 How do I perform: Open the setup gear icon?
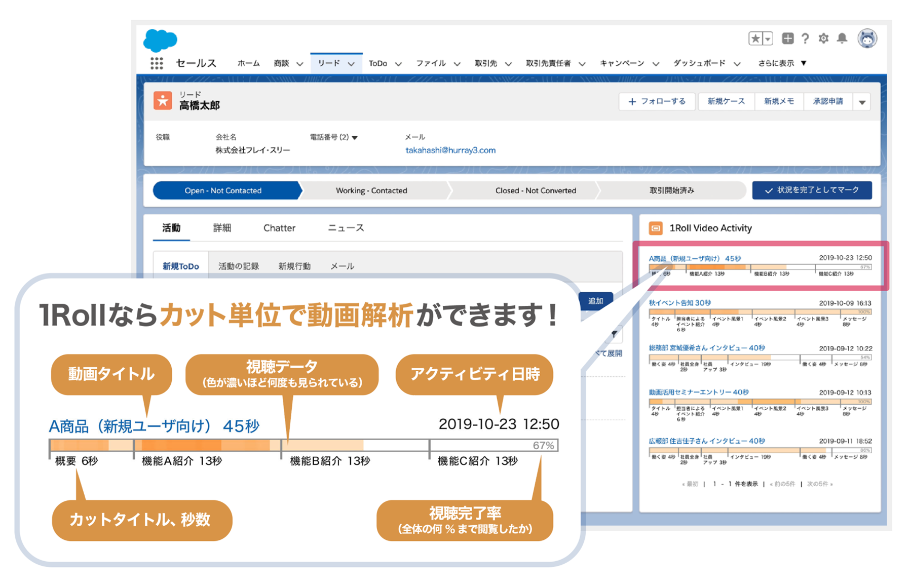[823, 38]
